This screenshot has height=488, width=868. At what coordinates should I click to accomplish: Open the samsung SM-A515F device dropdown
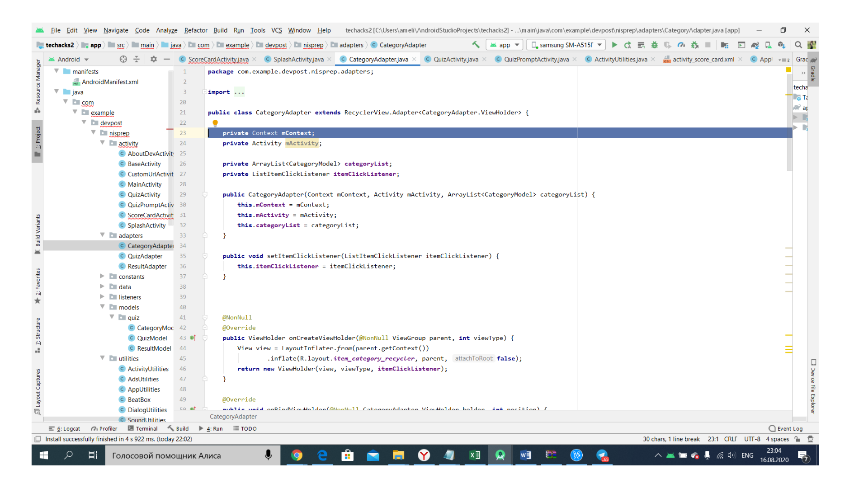[x=566, y=45]
